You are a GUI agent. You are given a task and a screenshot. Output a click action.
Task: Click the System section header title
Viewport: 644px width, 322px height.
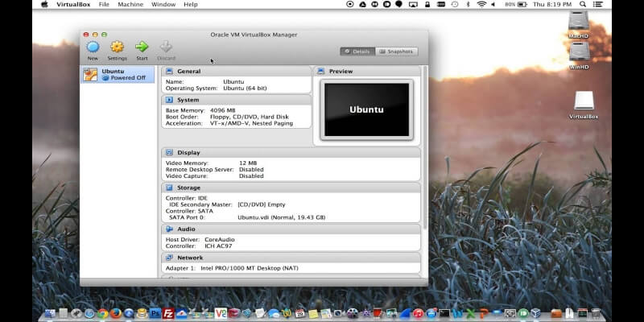(x=188, y=100)
